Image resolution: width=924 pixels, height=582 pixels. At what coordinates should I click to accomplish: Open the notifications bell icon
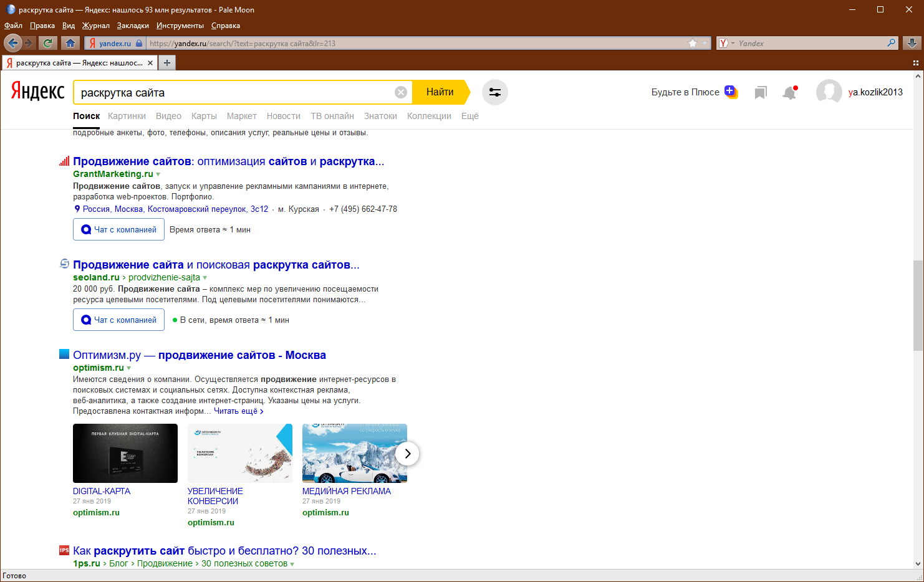point(790,93)
